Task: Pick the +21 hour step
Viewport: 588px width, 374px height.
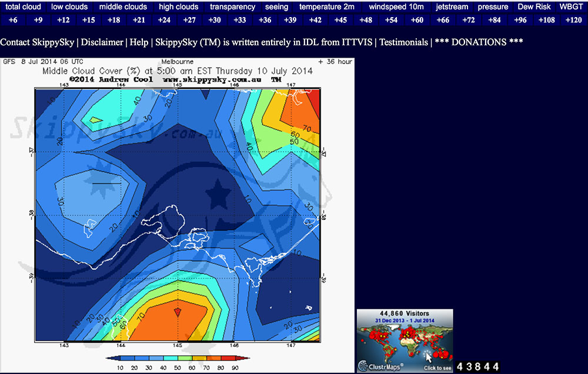Action: [139, 20]
